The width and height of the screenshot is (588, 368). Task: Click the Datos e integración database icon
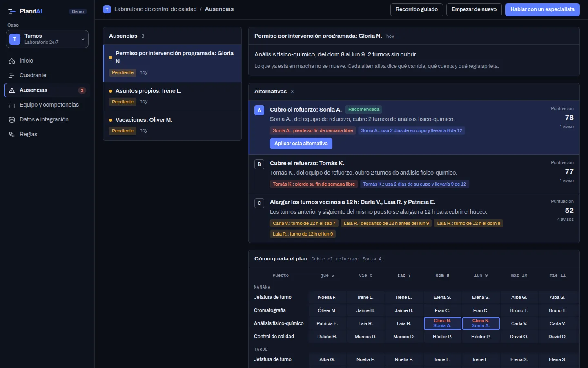[x=12, y=120]
